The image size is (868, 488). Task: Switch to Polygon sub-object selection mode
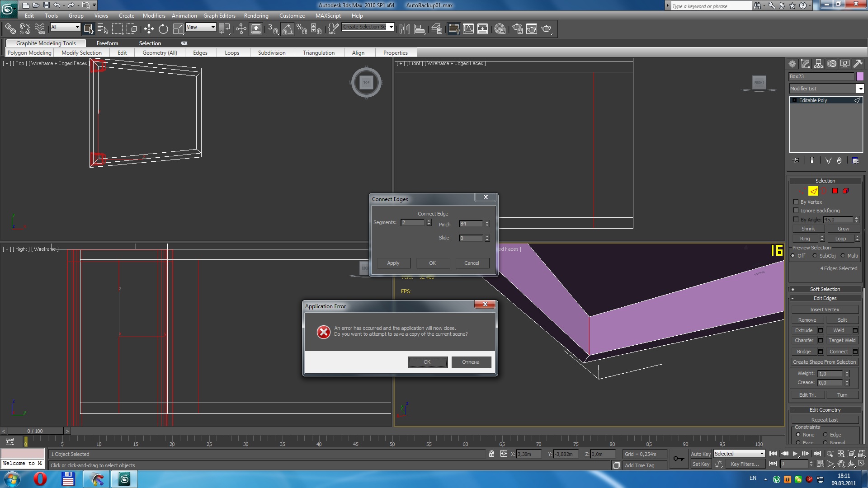pyautogui.click(x=835, y=191)
